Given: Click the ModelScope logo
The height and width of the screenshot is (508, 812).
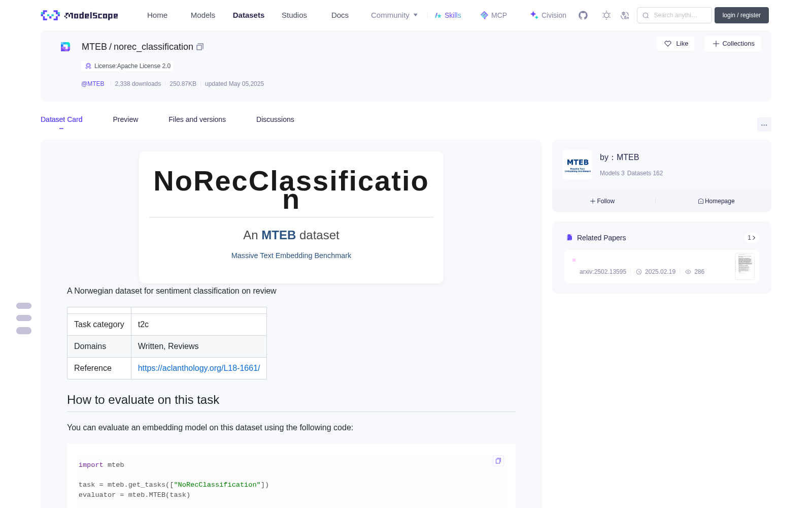Looking at the screenshot, I should tap(80, 15).
